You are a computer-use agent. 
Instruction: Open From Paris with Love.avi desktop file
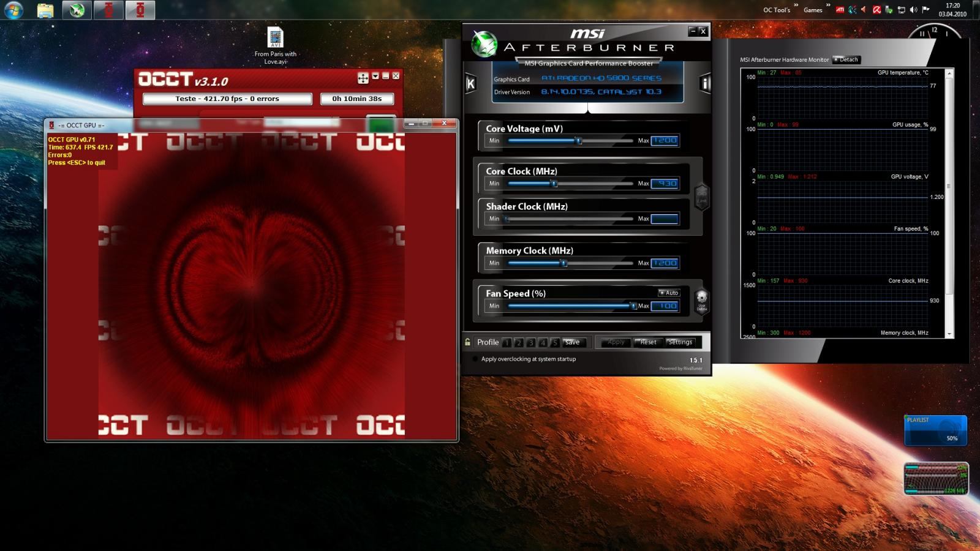(x=276, y=46)
